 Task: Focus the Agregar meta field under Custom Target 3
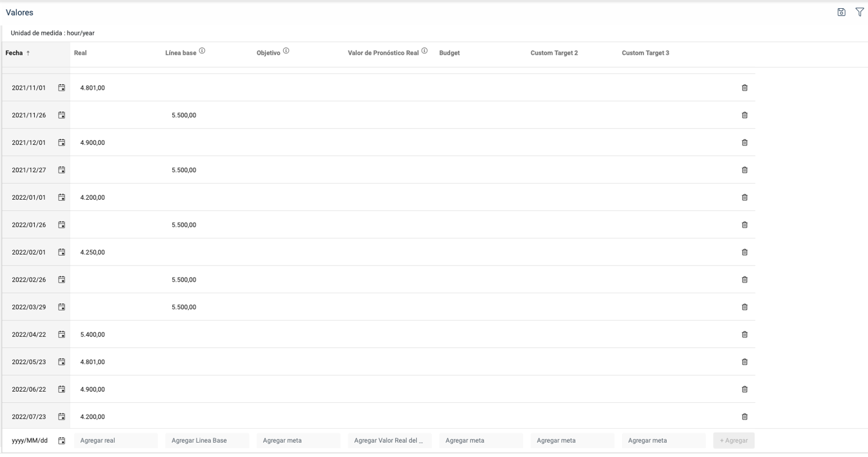[x=663, y=440]
